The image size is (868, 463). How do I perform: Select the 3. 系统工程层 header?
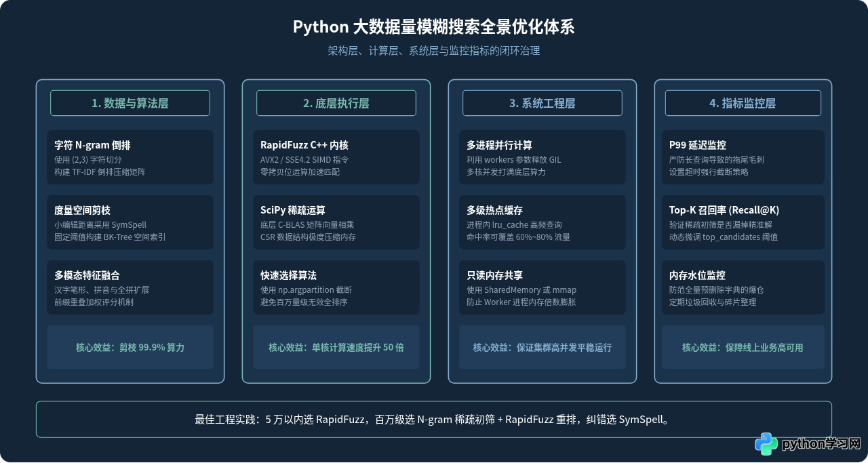542,103
